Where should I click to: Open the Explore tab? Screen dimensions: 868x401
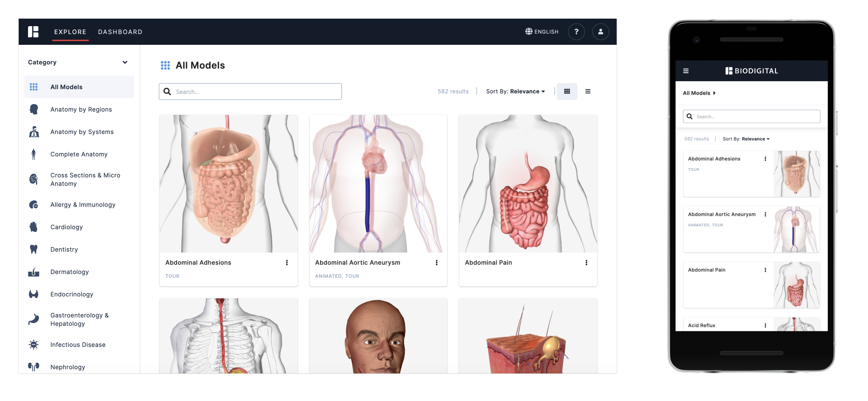tap(70, 32)
